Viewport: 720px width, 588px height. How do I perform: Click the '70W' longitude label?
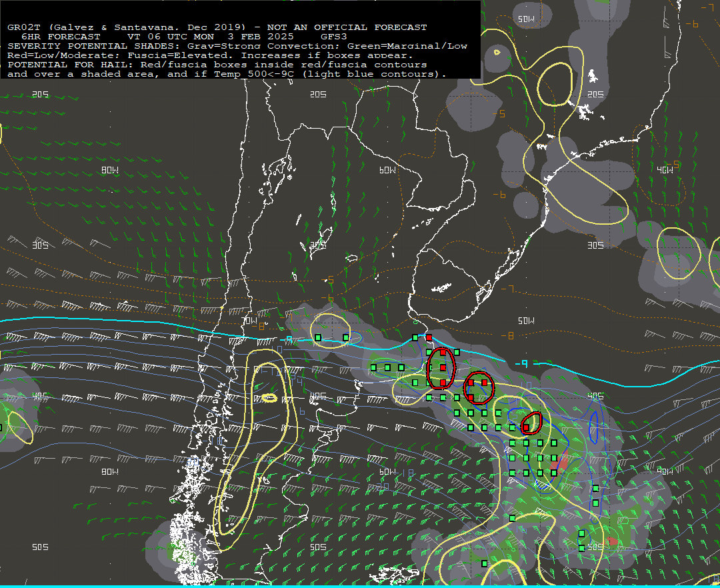point(250,321)
